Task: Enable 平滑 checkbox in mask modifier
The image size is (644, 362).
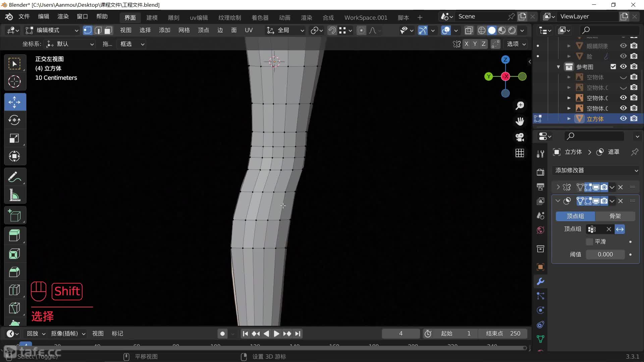Action: (x=589, y=242)
